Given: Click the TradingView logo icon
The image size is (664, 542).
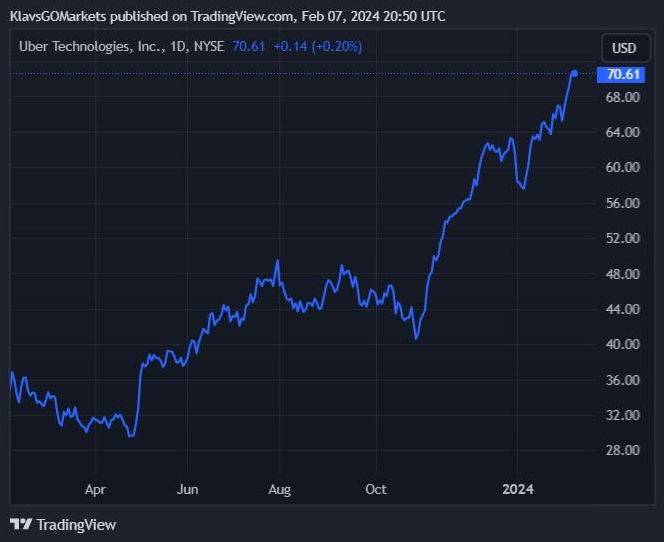Looking at the screenshot, I should pos(21,524).
